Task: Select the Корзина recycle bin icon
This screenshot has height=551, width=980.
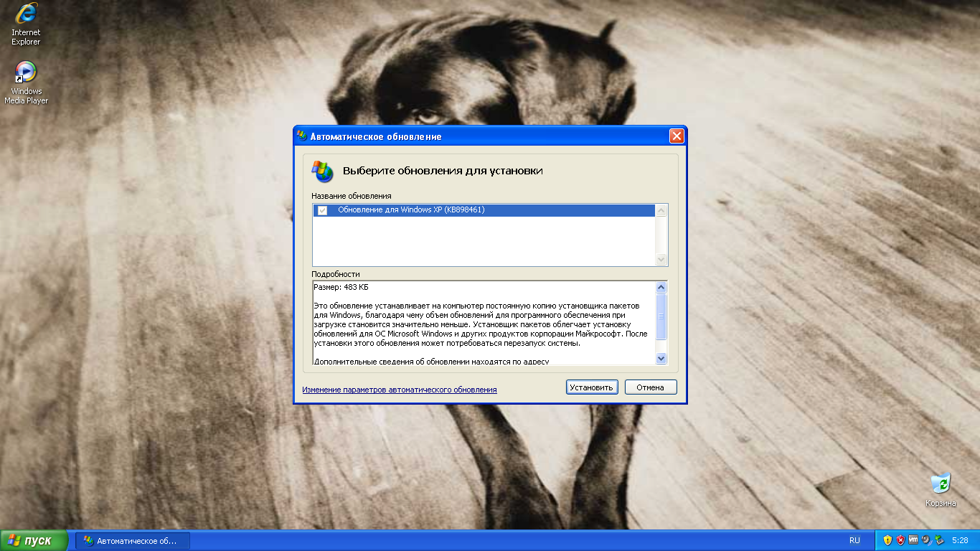Action: pos(941,490)
